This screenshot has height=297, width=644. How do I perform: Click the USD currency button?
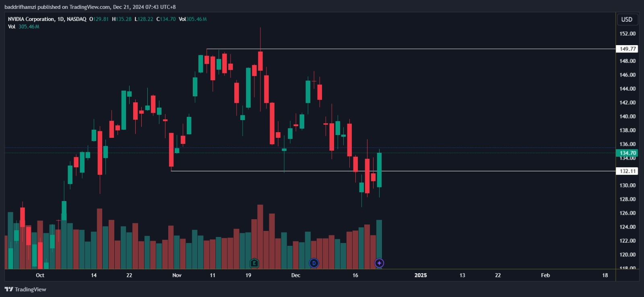627,19
